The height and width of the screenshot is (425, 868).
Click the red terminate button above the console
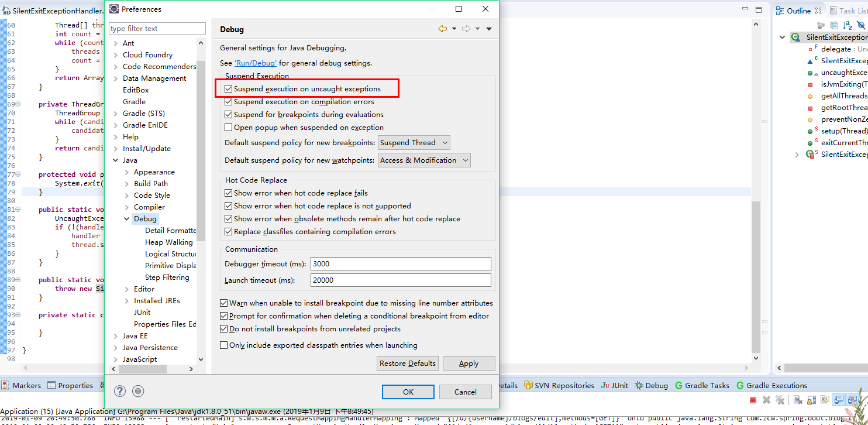coord(753,400)
